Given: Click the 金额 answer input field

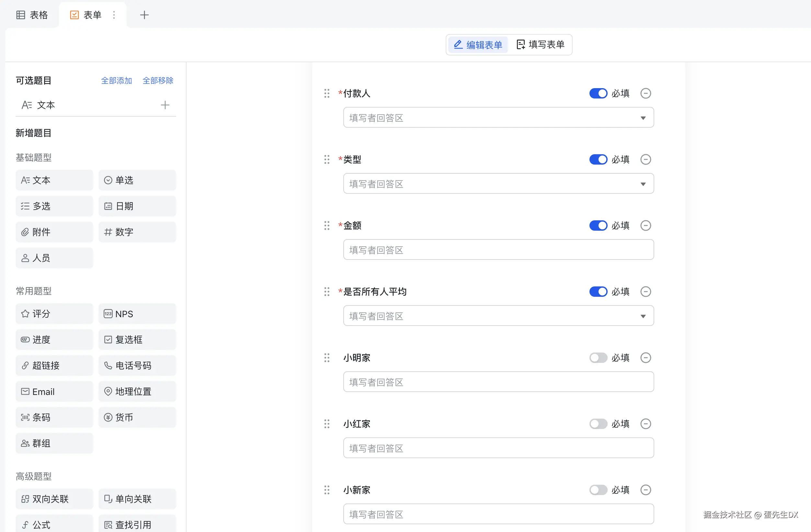Looking at the screenshot, I should click(x=498, y=250).
